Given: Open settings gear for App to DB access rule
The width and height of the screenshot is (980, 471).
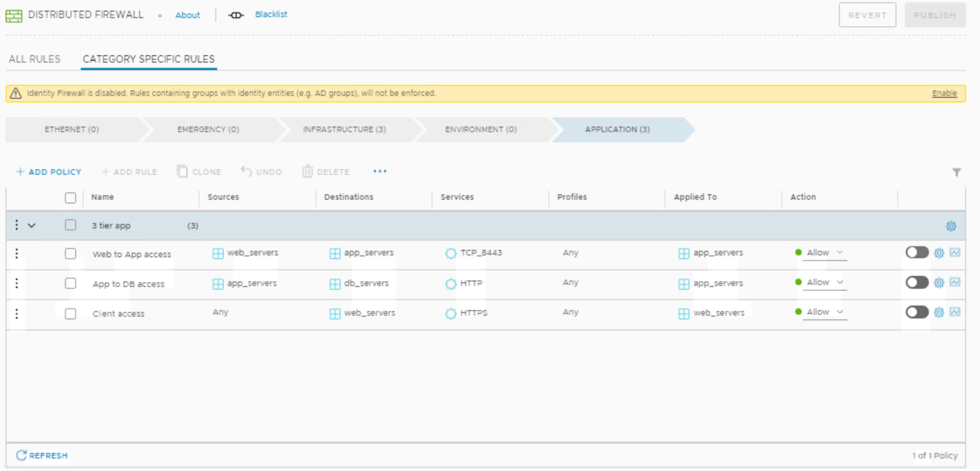Looking at the screenshot, I should click(x=939, y=283).
